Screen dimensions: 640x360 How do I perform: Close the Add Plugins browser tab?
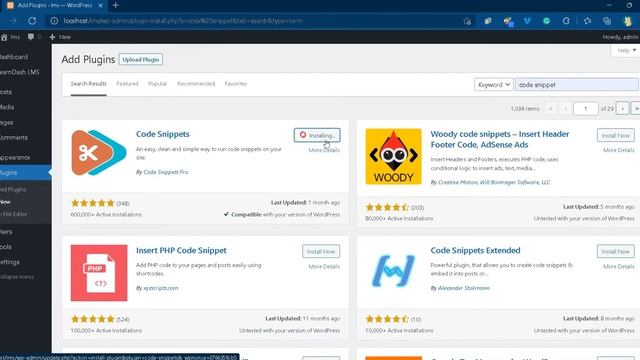pos(100,5)
